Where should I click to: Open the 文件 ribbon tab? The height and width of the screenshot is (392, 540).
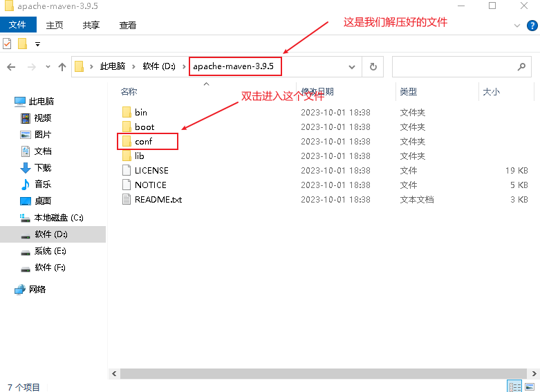(x=18, y=25)
